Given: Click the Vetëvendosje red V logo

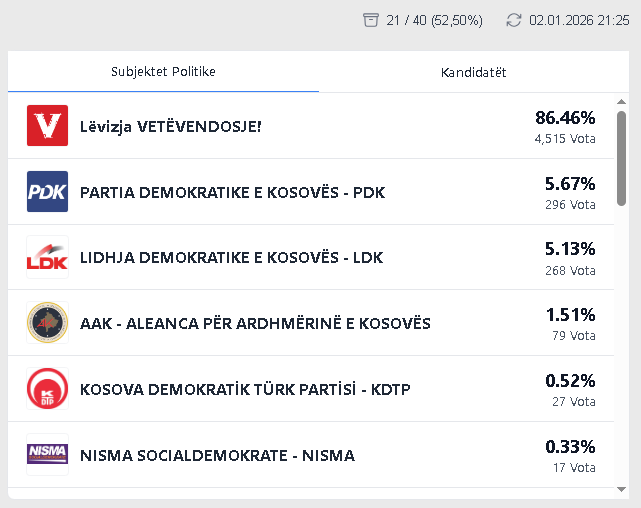Looking at the screenshot, I should [x=47, y=125].
